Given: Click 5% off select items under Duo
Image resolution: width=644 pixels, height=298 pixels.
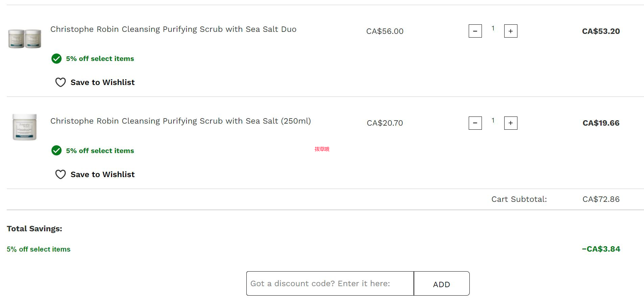Looking at the screenshot, I should click(x=100, y=59).
